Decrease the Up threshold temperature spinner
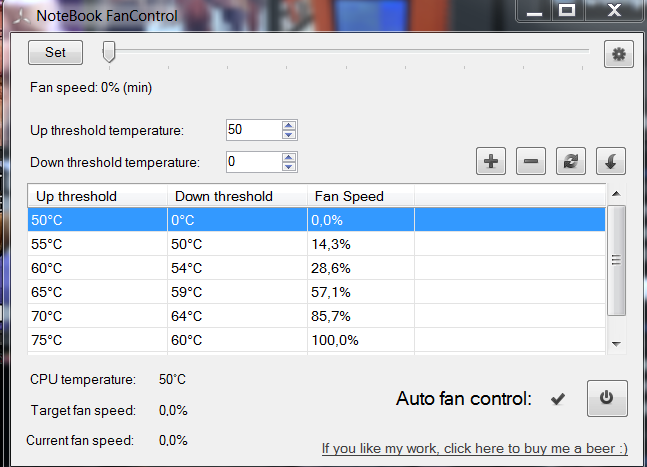Screen dimensions: 647x467 pos(289,134)
